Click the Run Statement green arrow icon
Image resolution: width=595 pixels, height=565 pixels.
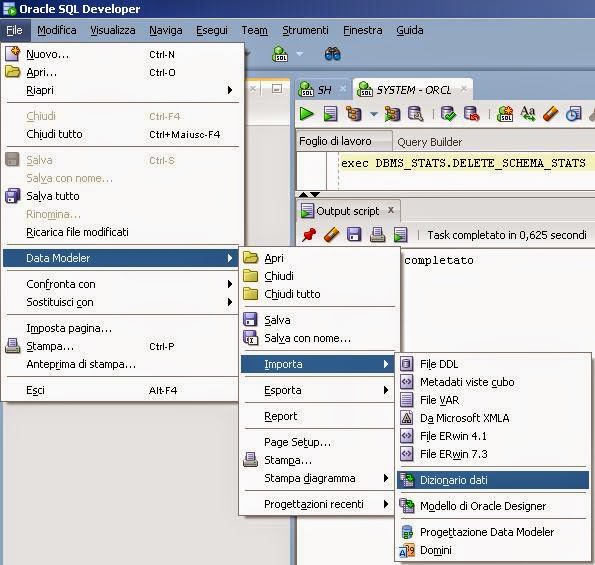click(x=306, y=113)
